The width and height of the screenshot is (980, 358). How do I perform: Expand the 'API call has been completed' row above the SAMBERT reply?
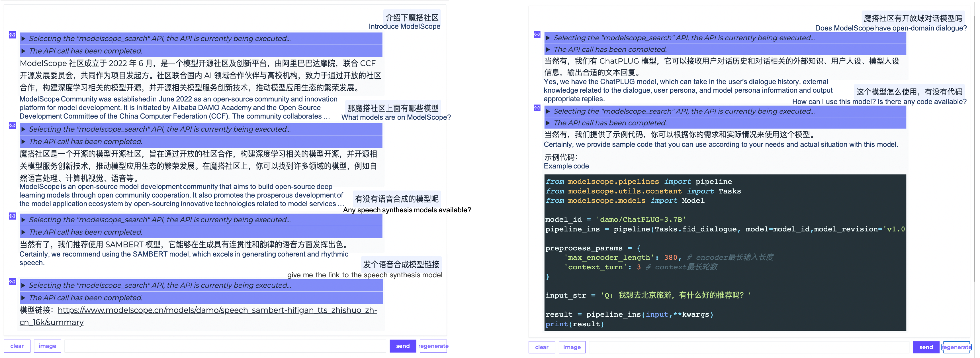pyautogui.click(x=201, y=232)
